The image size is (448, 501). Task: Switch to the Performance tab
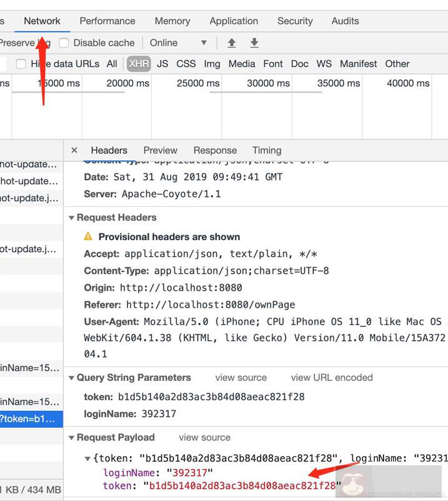click(107, 21)
